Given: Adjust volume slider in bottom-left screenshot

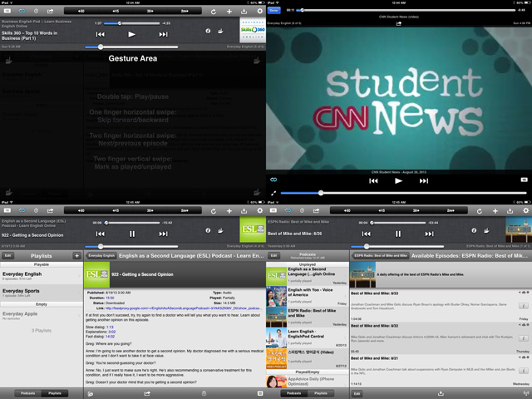Looking at the screenshot, I should pos(131,247).
